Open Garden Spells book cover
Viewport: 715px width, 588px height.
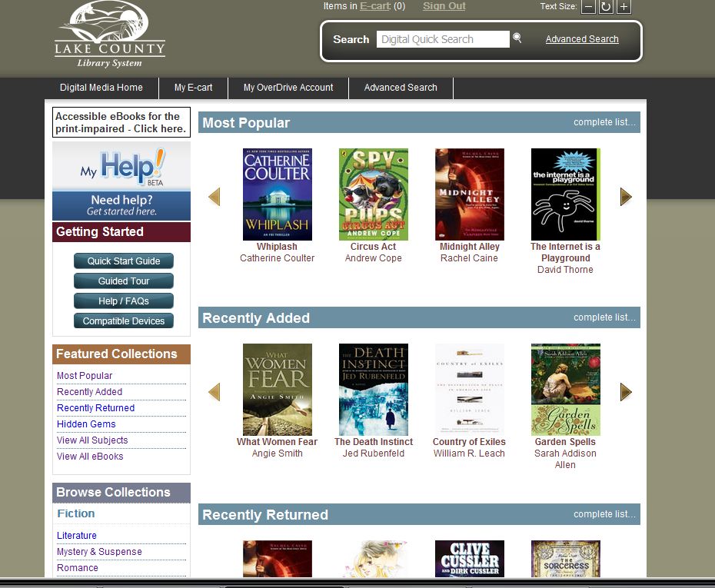tap(566, 390)
